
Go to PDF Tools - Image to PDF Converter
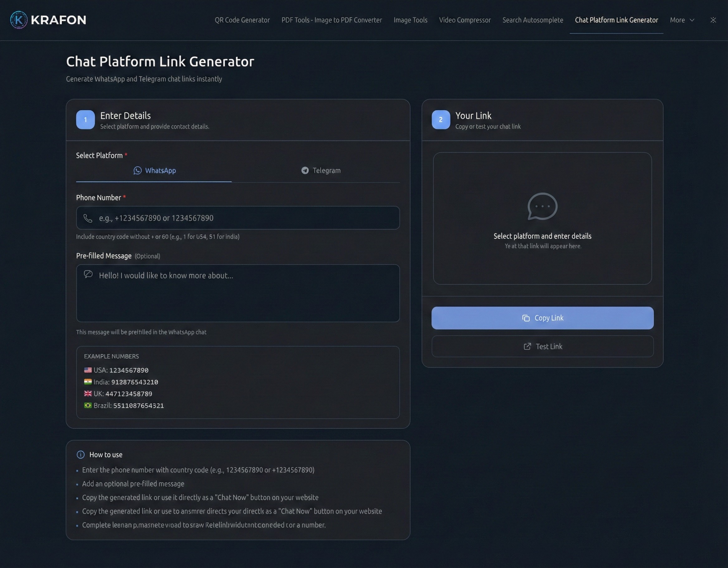332,20
